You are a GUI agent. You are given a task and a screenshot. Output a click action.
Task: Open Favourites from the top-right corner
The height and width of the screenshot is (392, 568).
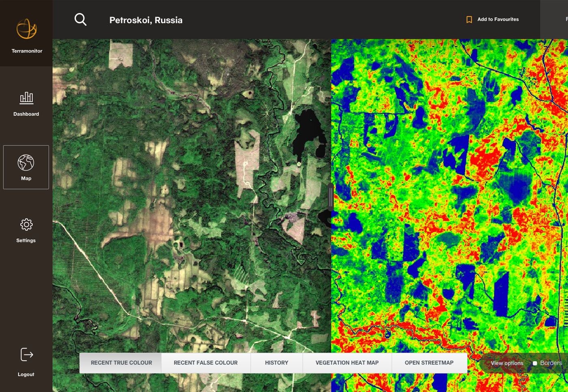click(566, 19)
